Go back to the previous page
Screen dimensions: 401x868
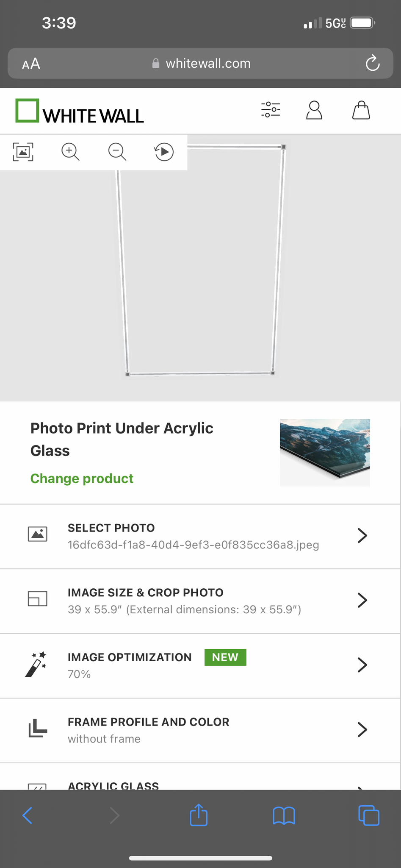[x=28, y=815]
